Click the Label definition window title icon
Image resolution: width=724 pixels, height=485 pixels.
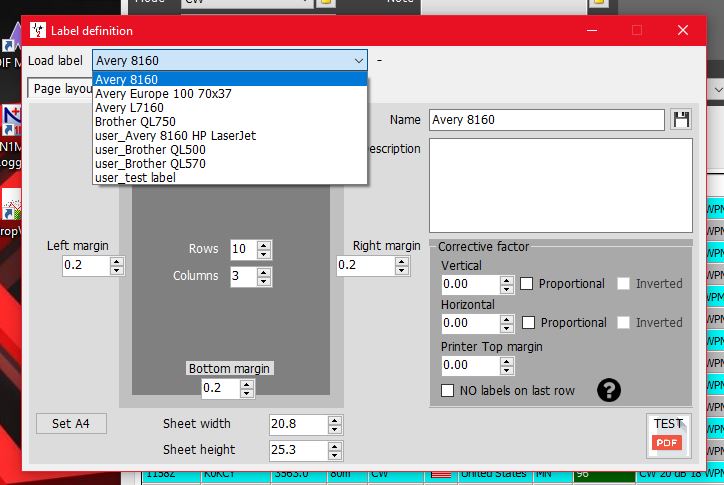tap(38, 30)
